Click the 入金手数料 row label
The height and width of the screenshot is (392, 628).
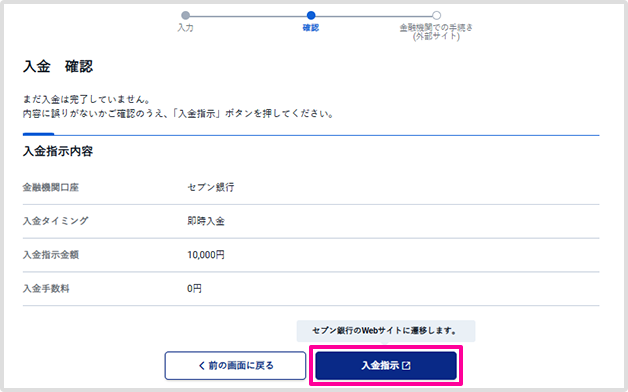(46, 288)
